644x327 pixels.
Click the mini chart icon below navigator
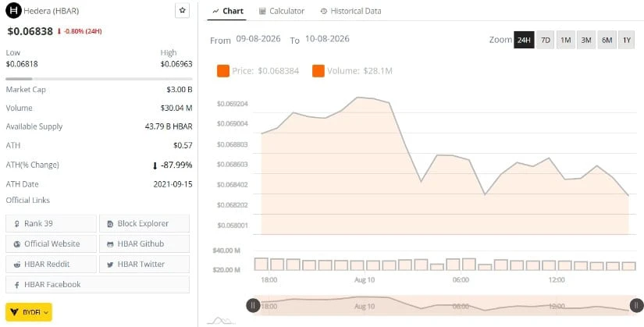pyautogui.click(x=221, y=321)
